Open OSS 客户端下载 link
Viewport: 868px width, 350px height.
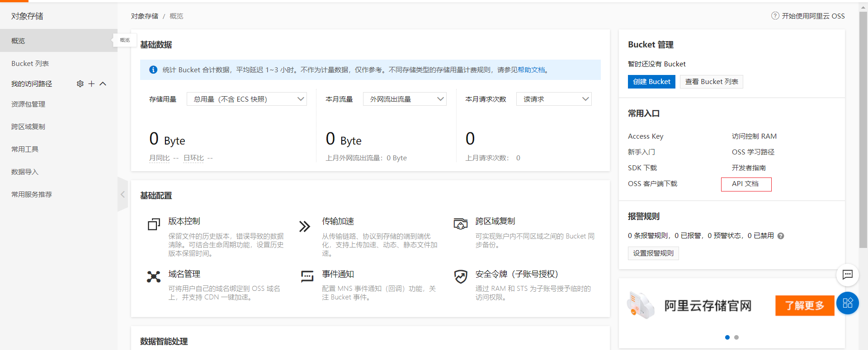pyautogui.click(x=652, y=184)
